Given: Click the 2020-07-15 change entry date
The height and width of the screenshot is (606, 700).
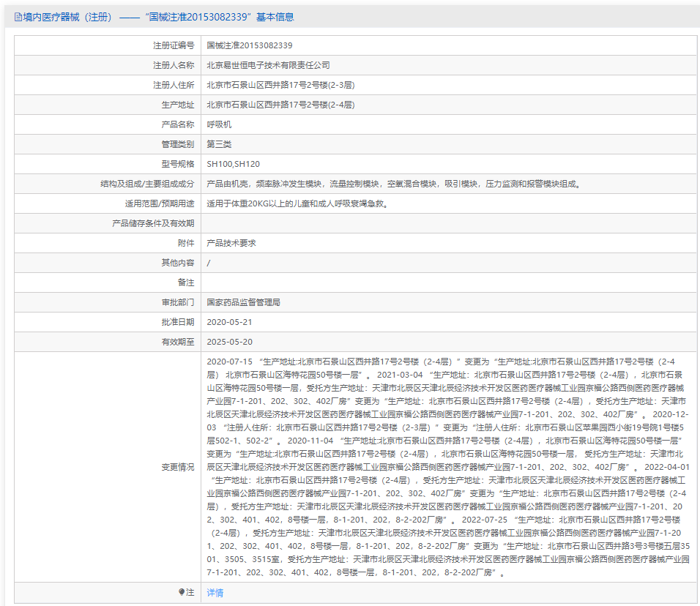Looking at the screenshot, I should pos(229,362).
